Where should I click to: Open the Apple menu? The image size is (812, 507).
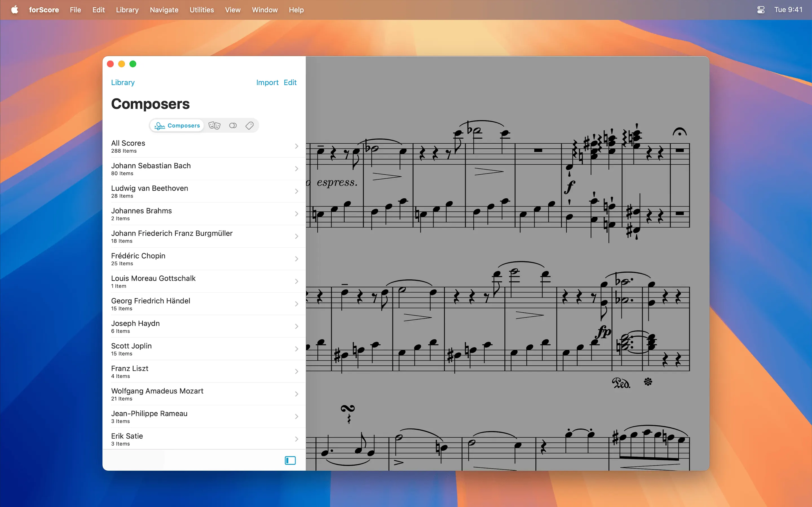point(14,10)
